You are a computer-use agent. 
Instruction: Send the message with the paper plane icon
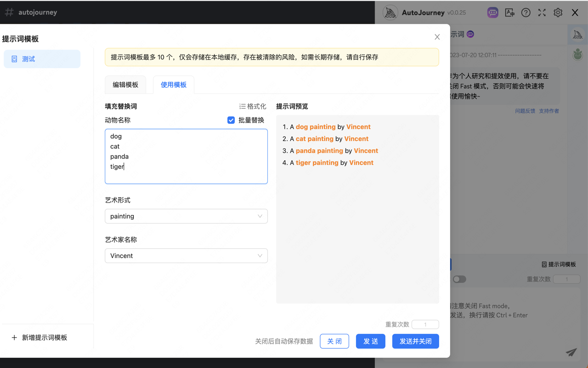pos(571,352)
